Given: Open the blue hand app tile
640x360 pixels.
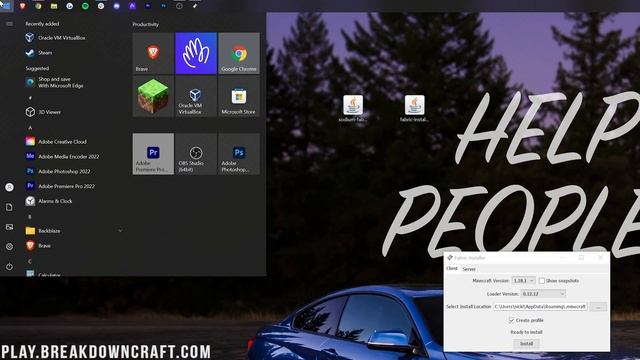Looking at the screenshot, I should click(x=196, y=53).
